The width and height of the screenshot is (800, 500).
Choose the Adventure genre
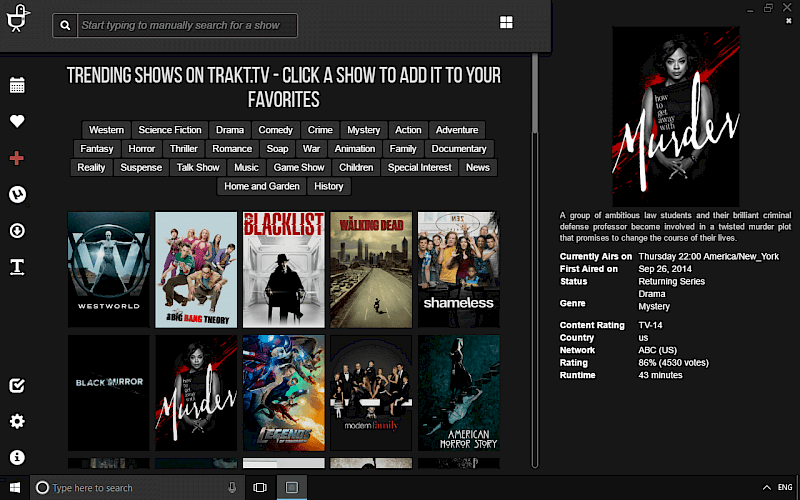pos(457,130)
